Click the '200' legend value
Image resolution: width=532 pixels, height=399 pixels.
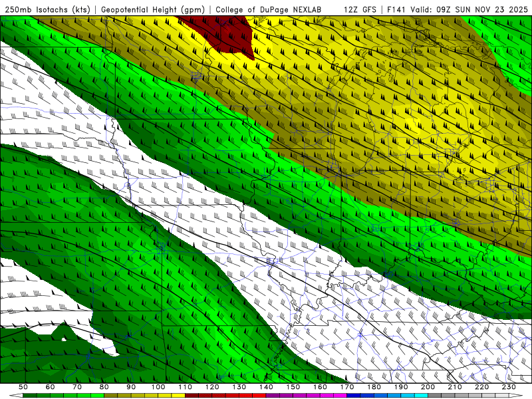pyautogui.click(x=428, y=387)
